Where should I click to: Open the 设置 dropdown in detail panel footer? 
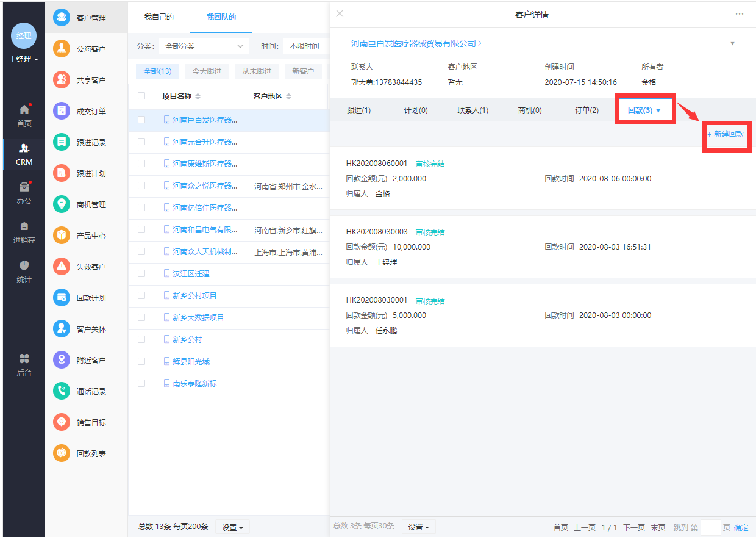(x=418, y=527)
